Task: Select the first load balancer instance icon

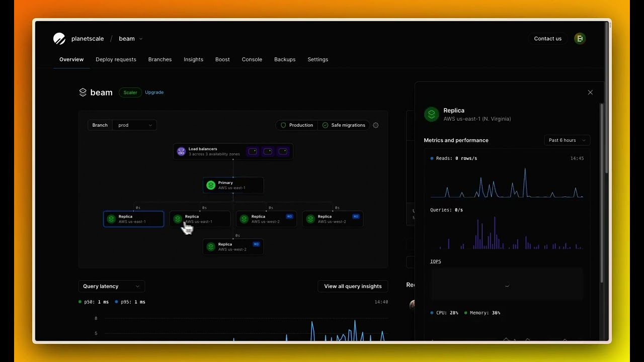Action: [x=253, y=151]
